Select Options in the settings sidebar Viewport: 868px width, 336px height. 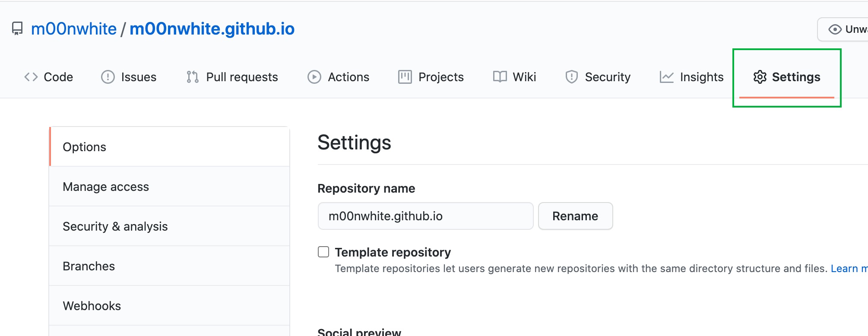[169, 147]
